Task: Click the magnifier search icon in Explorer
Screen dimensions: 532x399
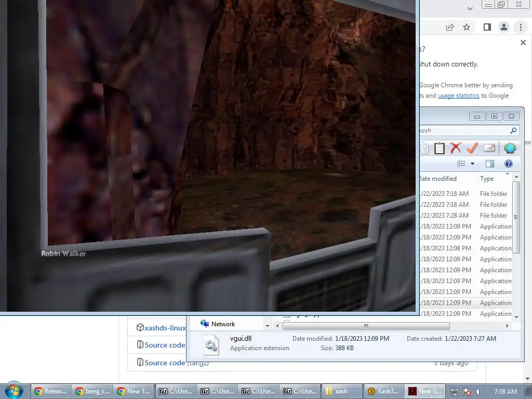Action: [x=513, y=130]
